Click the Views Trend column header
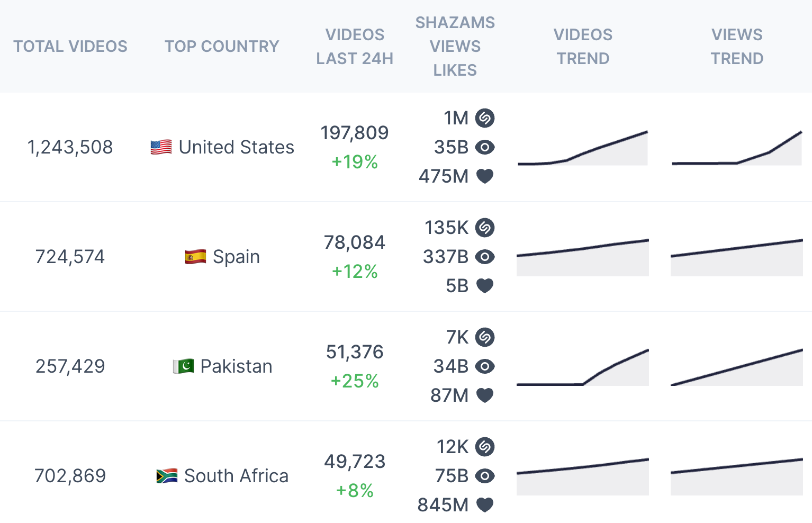 [x=737, y=47]
